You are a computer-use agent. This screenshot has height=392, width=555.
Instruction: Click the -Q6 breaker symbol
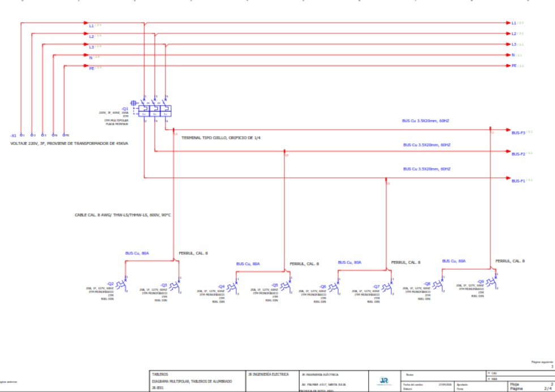pyautogui.click(x=335, y=287)
